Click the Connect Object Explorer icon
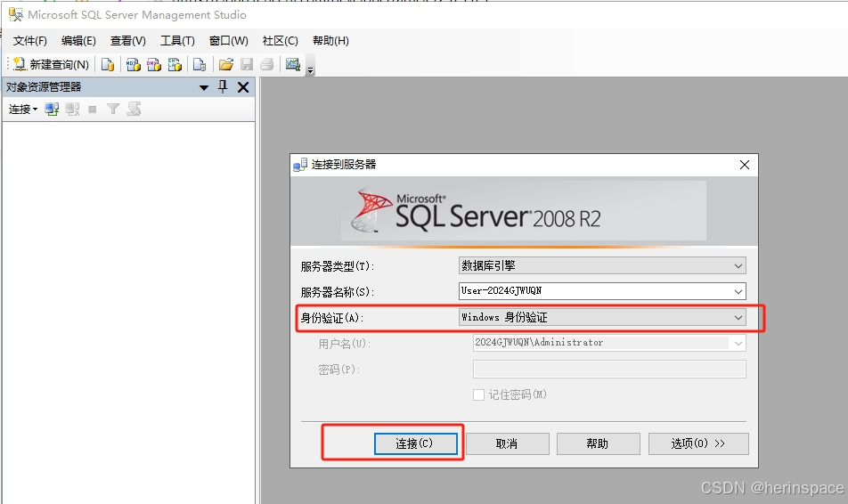Viewport: 848px width, 504px height. pos(52,110)
